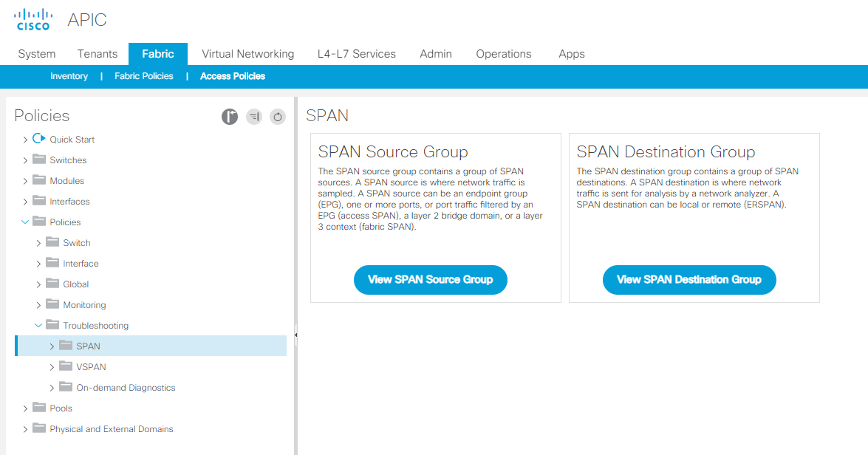
Task: Collapse the Troubleshooting node chevron
Action: click(38, 326)
